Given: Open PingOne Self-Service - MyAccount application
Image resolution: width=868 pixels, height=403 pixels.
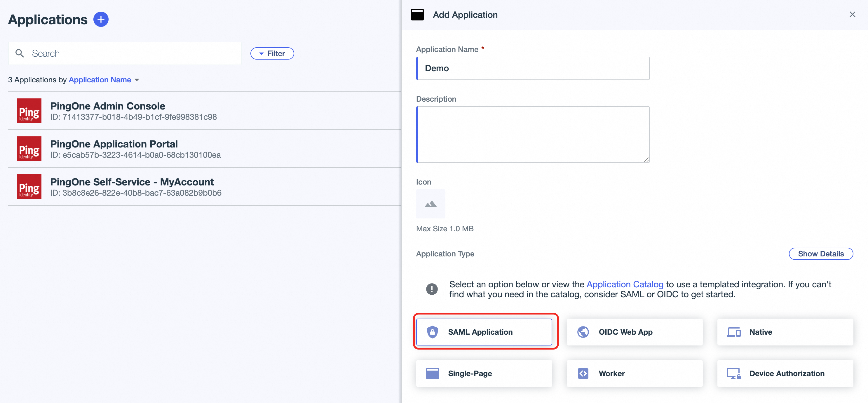Looking at the screenshot, I should tap(205, 187).
